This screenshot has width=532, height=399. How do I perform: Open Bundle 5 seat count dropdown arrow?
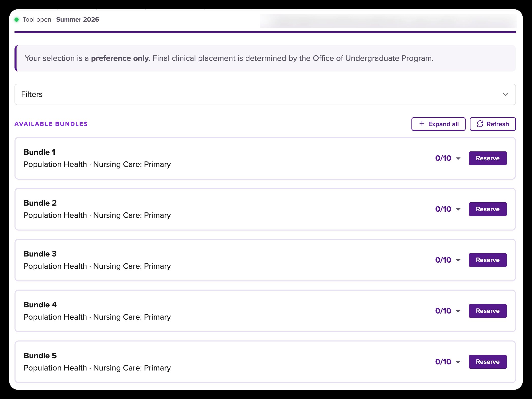458,362
